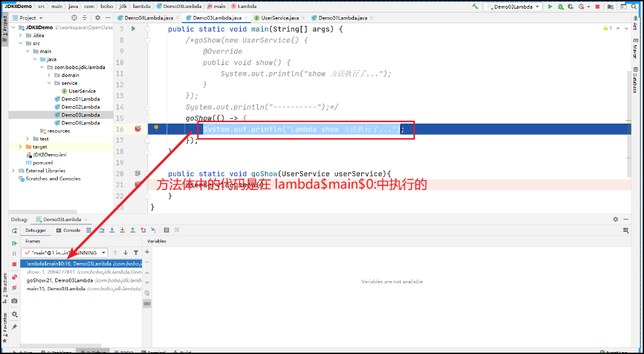
Task: Filter frames with the funnel icon
Action: click(136, 253)
